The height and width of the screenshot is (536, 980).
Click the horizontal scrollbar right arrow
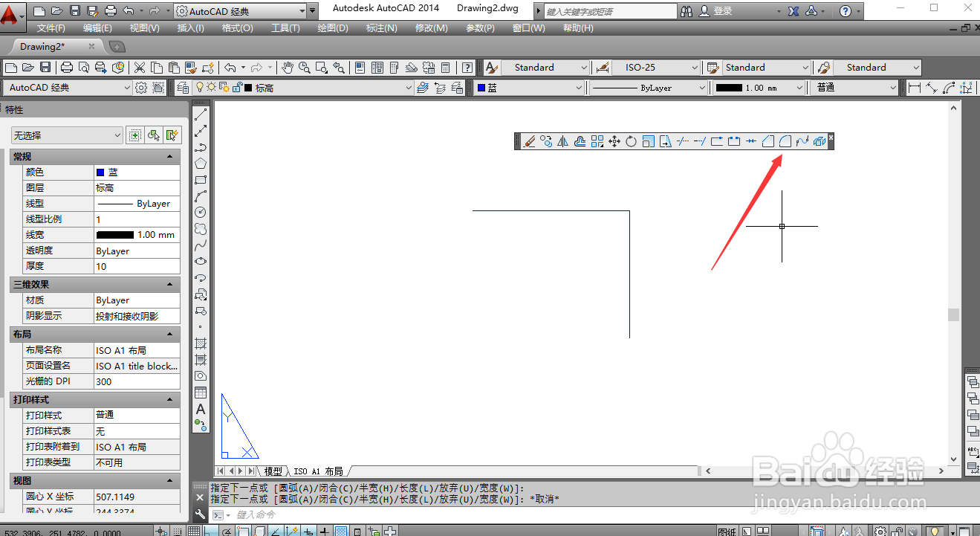tap(942, 471)
